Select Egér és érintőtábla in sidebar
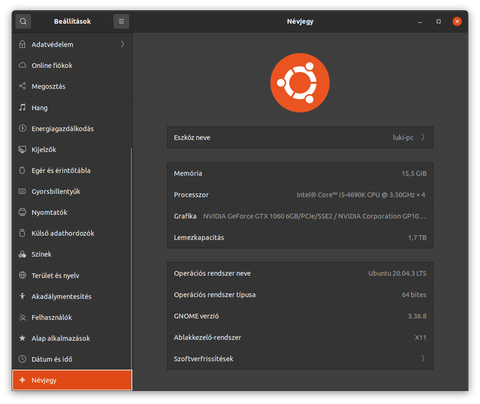The image size is (480, 404). (x=72, y=170)
